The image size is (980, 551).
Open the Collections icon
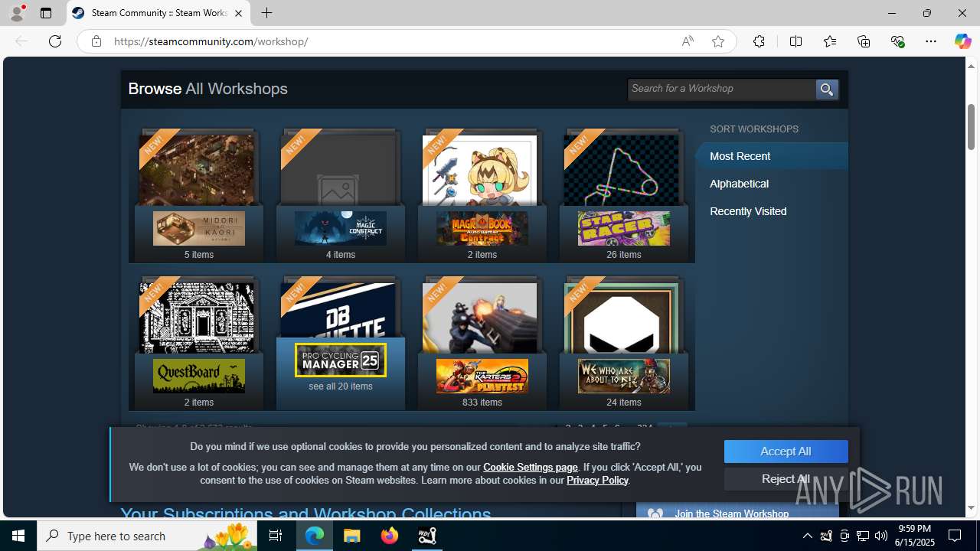click(x=864, y=41)
